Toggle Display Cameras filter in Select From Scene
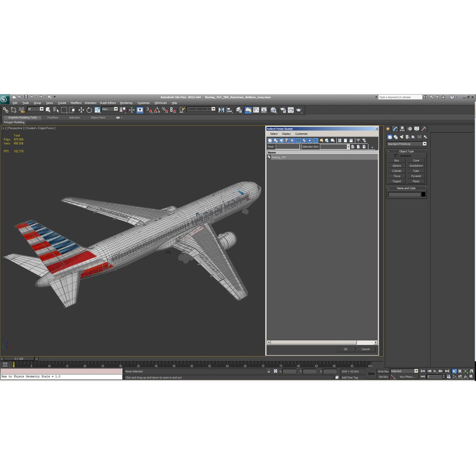The image size is (476, 476). pos(287,140)
